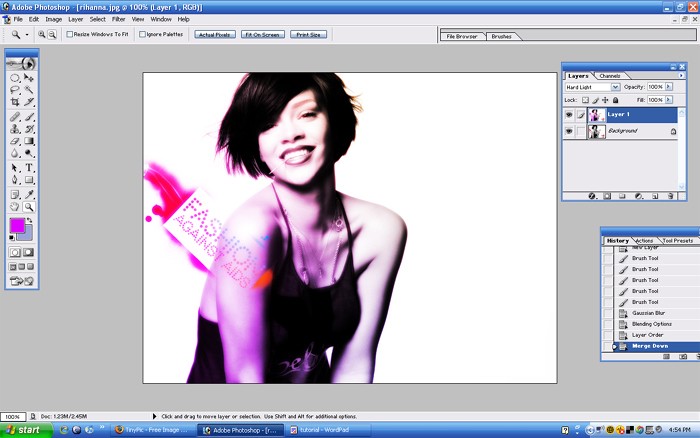Image resolution: width=700 pixels, height=438 pixels.
Task: Select the Gradient tool
Action: (29, 141)
